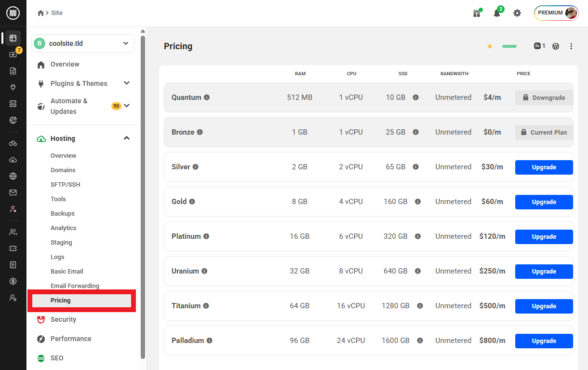The height and width of the screenshot is (370, 588).
Task: Open the SFTP/SSH submenu item
Action: coord(65,185)
